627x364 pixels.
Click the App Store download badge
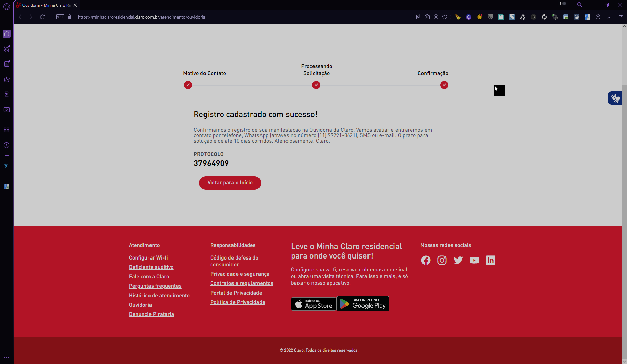click(313, 304)
